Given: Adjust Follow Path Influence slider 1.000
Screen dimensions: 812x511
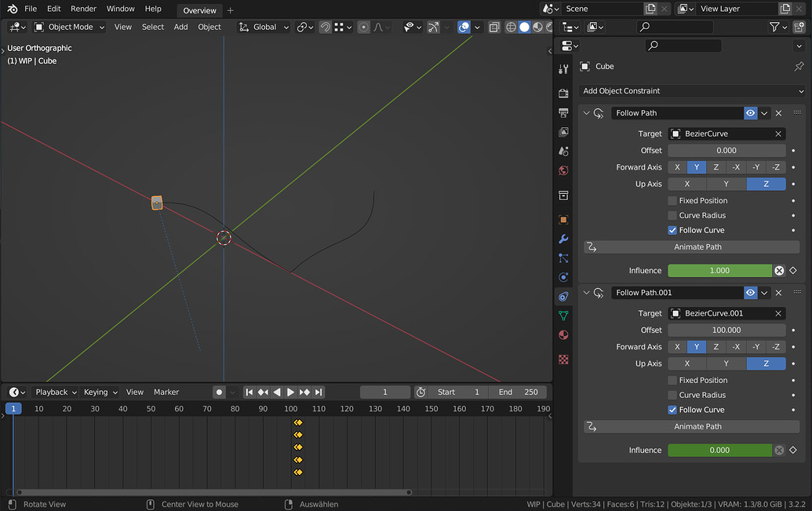Looking at the screenshot, I should coord(720,271).
